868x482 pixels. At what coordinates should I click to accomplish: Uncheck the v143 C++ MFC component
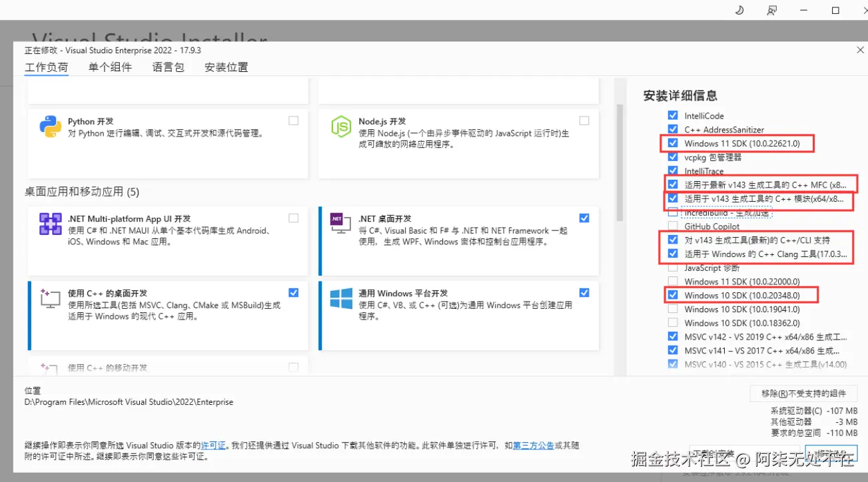pyautogui.click(x=673, y=184)
